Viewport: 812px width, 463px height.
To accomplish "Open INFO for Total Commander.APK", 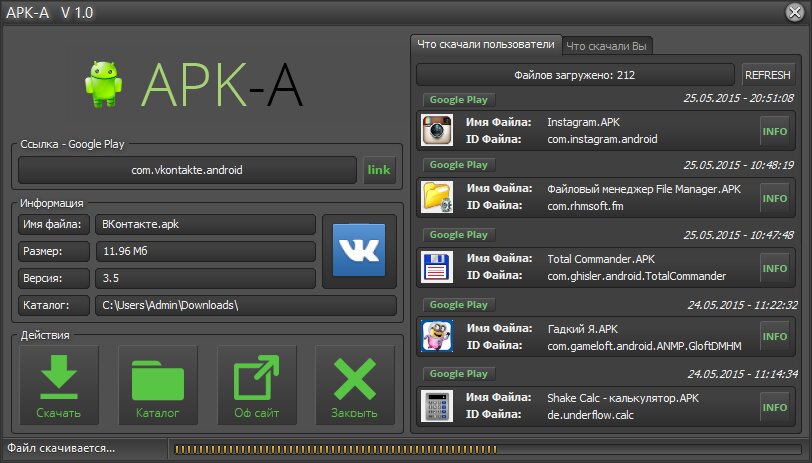I will pyautogui.click(x=775, y=268).
